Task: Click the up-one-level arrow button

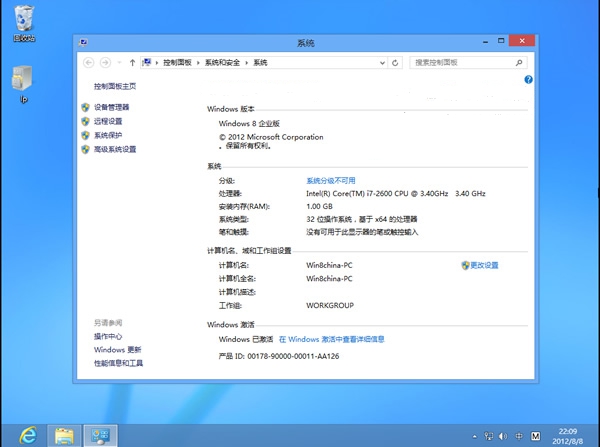Action: [x=132, y=62]
